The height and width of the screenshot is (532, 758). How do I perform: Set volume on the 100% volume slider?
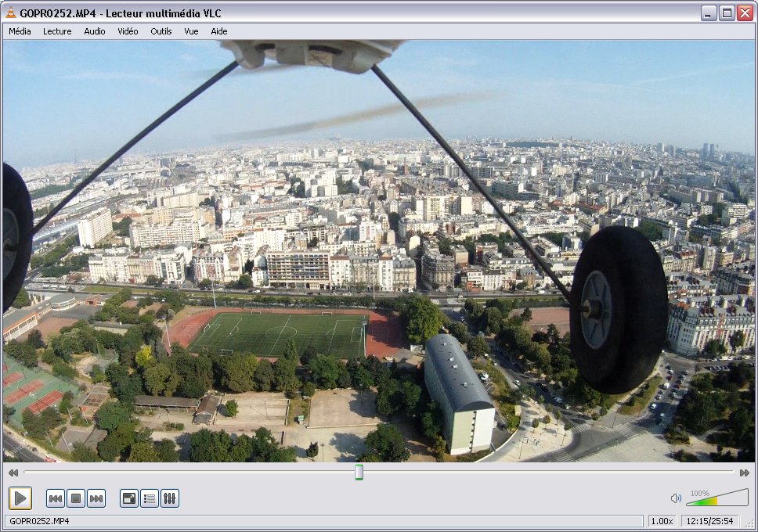(x=717, y=498)
